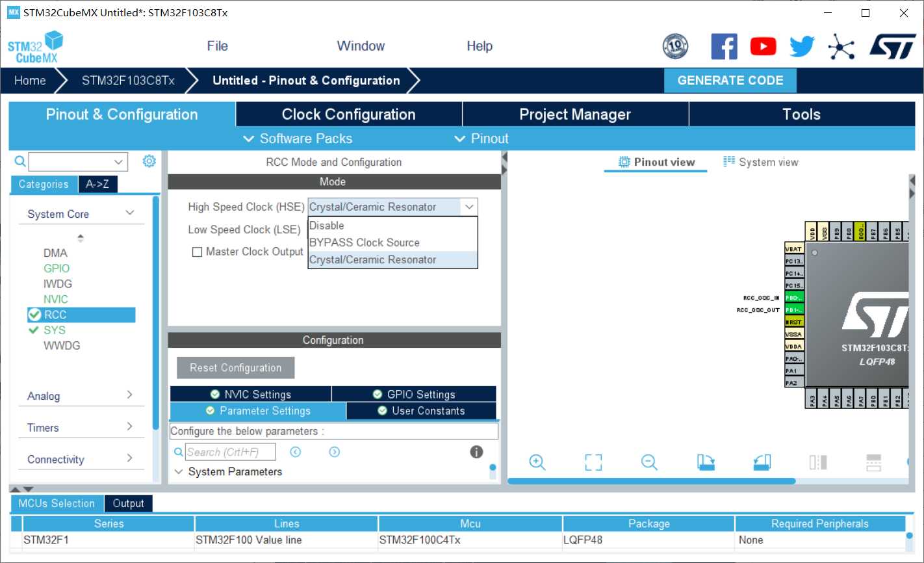Select IWDG in System Core list
924x563 pixels.
(x=58, y=284)
